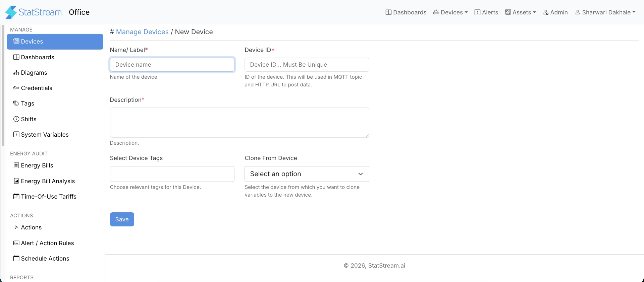Image resolution: width=644 pixels, height=282 pixels.
Task: Click the Select Device Tags input box
Action: click(x=172, y=174)
